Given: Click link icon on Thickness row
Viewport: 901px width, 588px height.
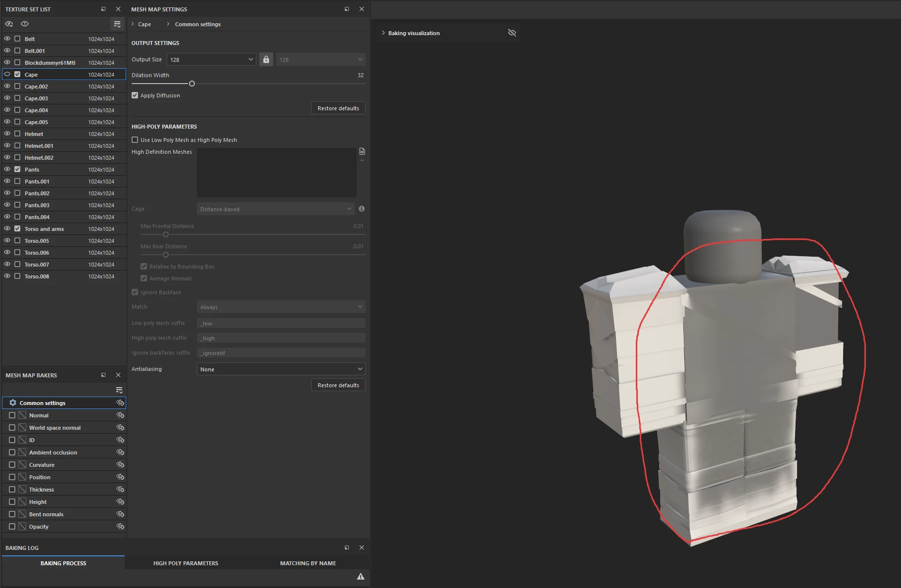Looking at the screenshot, I should pos(120,489).
